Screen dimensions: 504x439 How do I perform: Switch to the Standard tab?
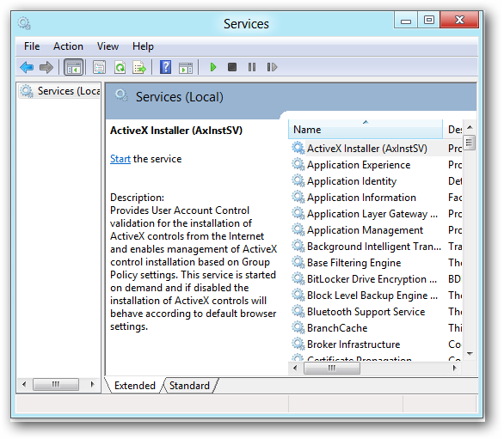[189, 386]
